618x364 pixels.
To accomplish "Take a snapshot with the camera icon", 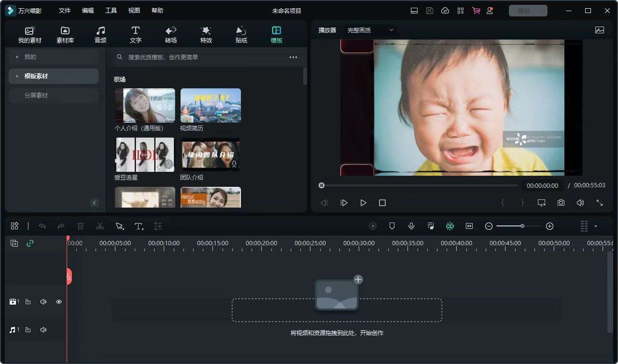I will click(561, 203).
